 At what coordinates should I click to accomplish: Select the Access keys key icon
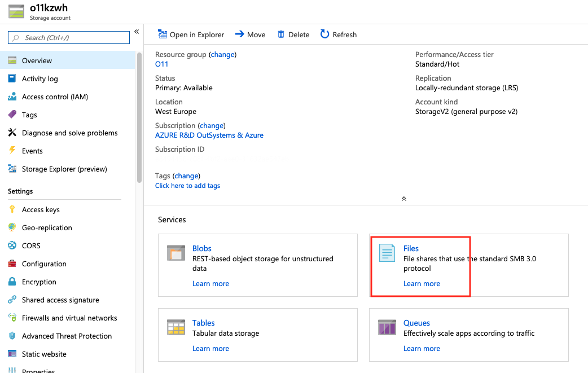pos(11,209)
